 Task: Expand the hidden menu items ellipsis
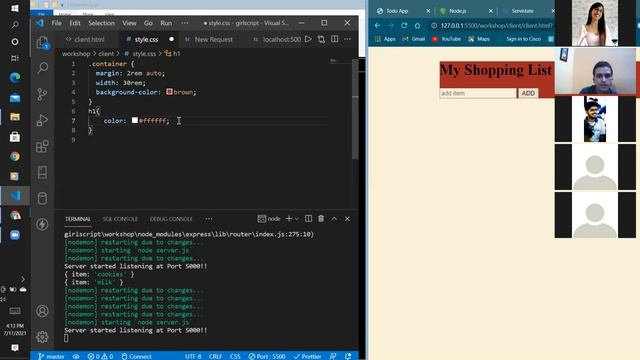pyautogui.click(x=185, y=23)
